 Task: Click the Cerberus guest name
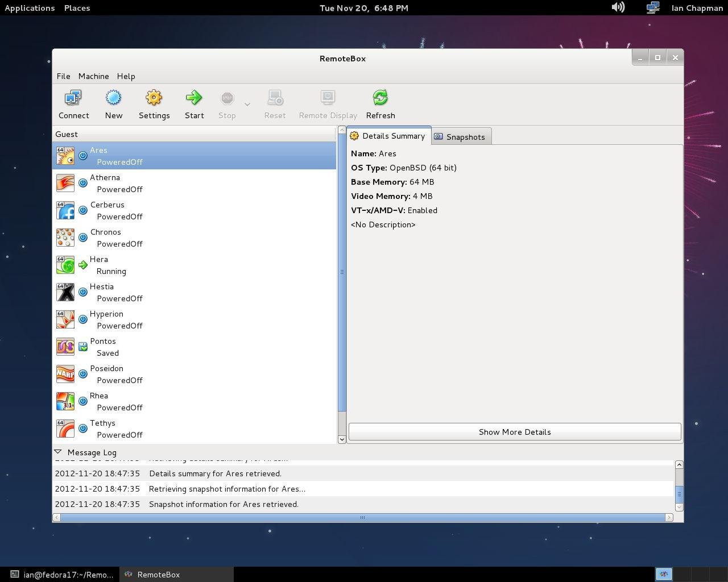[x=107, y=205]
